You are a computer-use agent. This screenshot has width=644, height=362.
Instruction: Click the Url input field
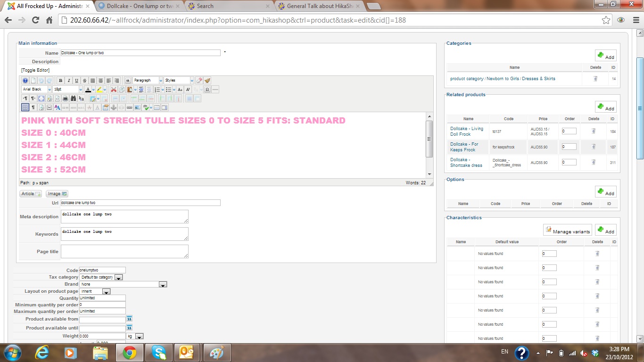[140, 203]
